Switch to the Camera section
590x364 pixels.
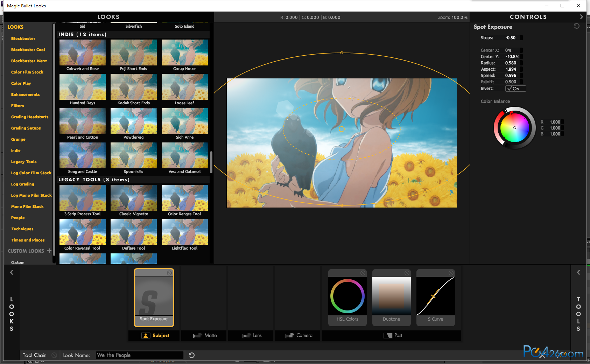click(298, 335)
